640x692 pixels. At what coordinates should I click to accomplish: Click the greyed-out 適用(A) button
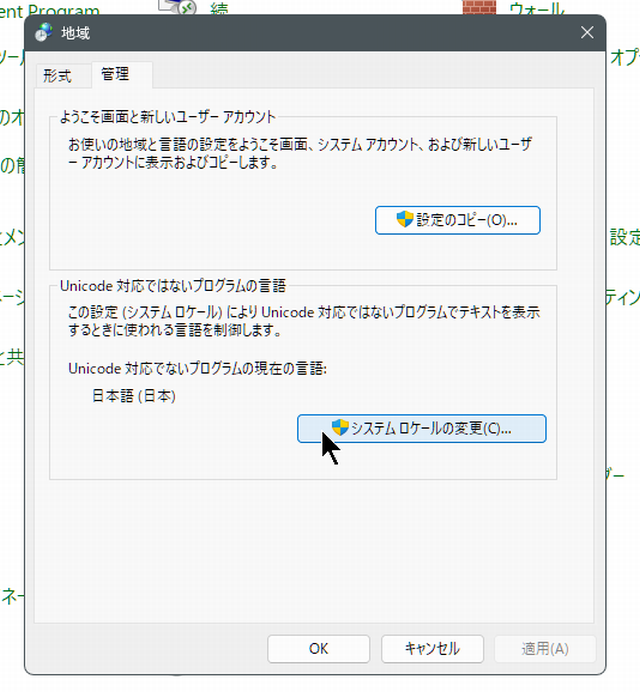(545, 648)
